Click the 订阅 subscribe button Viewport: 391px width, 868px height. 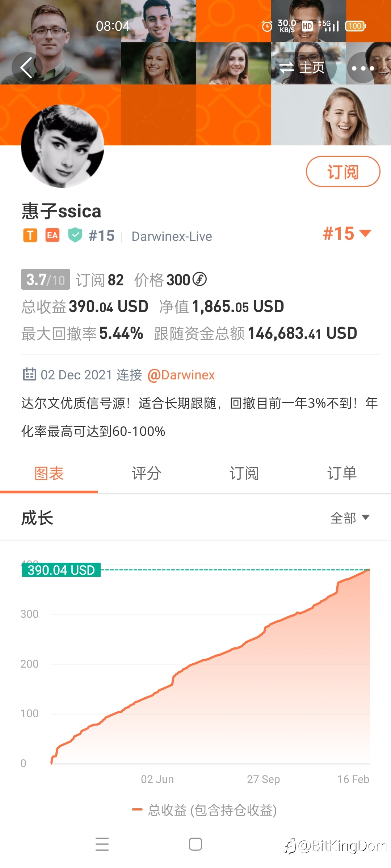(343, 171)
